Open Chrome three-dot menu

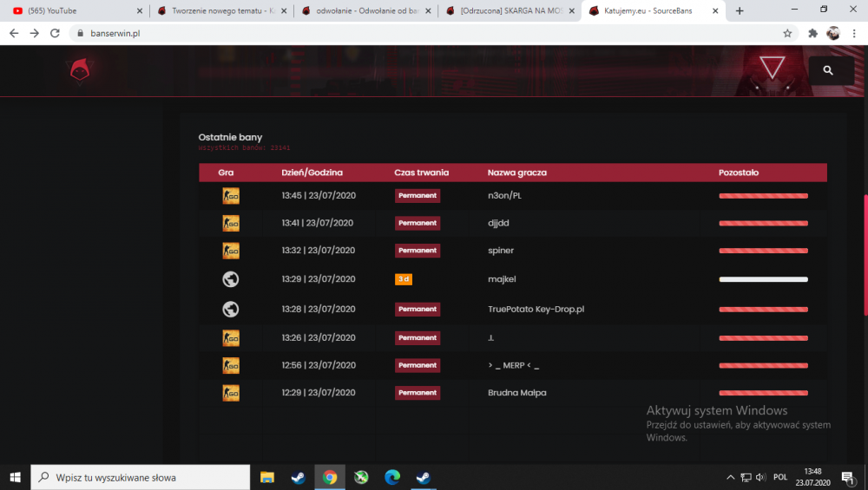(854, 33)
